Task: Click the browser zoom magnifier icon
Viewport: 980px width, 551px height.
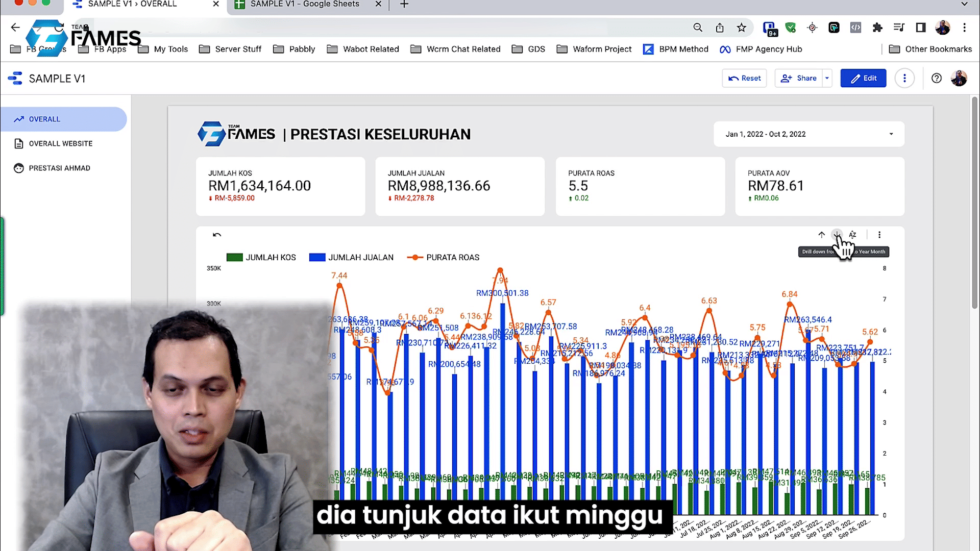Action: tap(698, 28)
